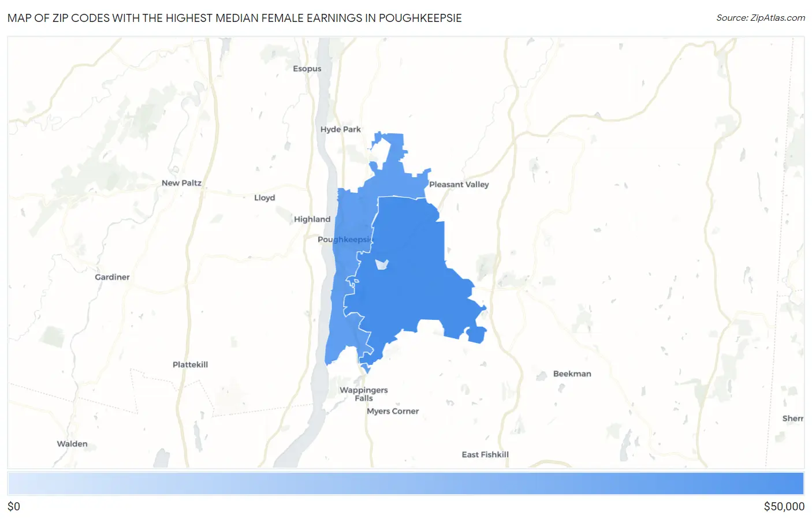The width and height of the screenshot is (812, 519).
Task: Click the East Fishkill map label
Action: point(485,454)
